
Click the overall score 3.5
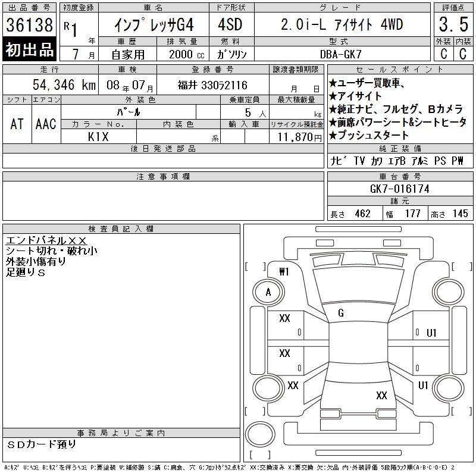(453, 24)
